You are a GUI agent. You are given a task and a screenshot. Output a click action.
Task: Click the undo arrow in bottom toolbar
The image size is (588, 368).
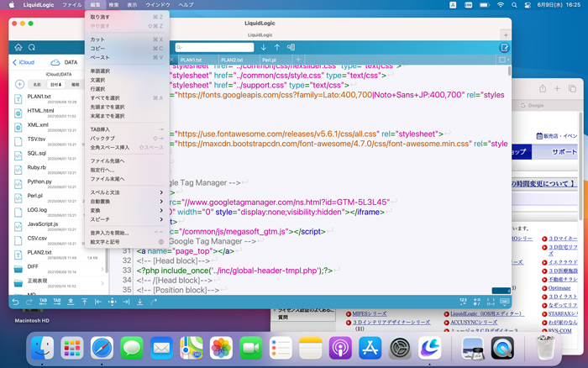click(15, 301)
